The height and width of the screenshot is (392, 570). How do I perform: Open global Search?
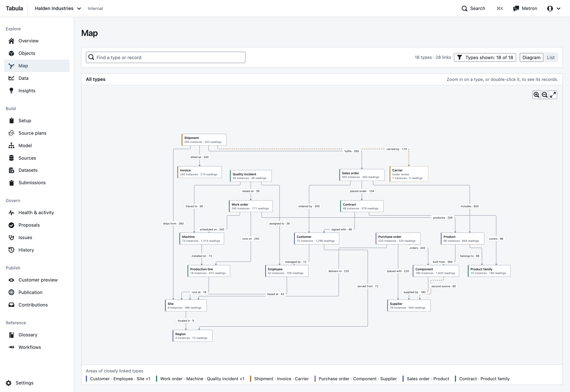tap(473, 8)
